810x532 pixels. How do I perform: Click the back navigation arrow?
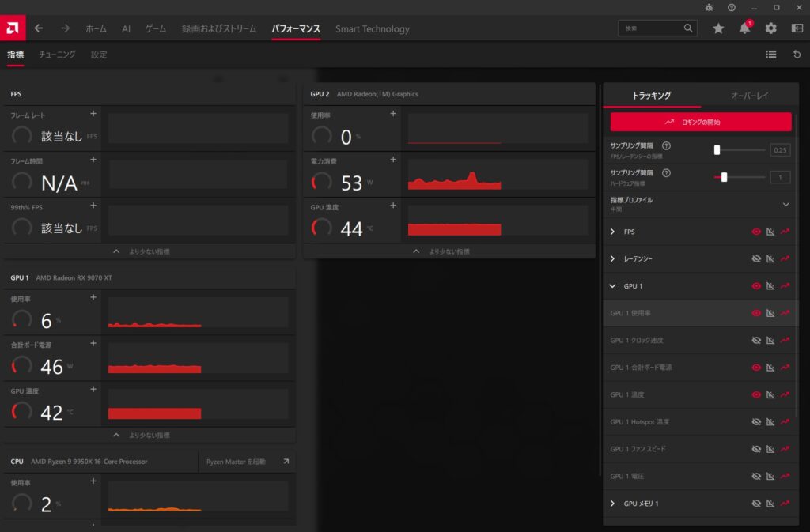(39, 28)
